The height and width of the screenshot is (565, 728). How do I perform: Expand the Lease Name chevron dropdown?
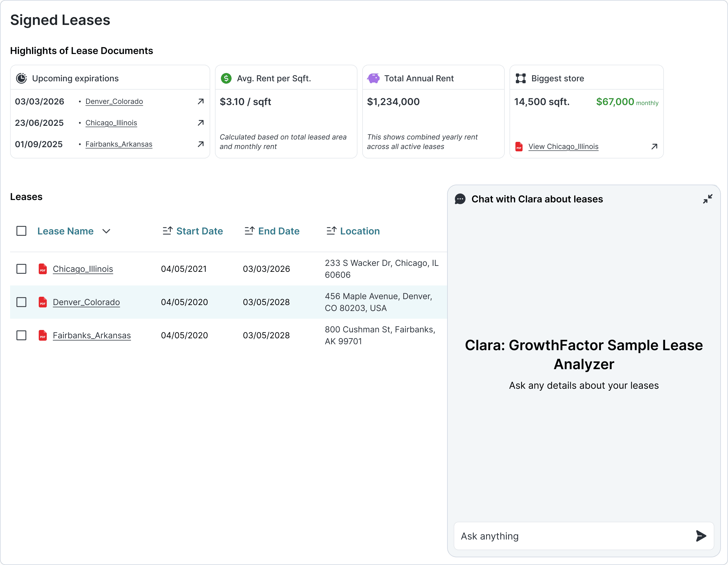coord(106,231)
